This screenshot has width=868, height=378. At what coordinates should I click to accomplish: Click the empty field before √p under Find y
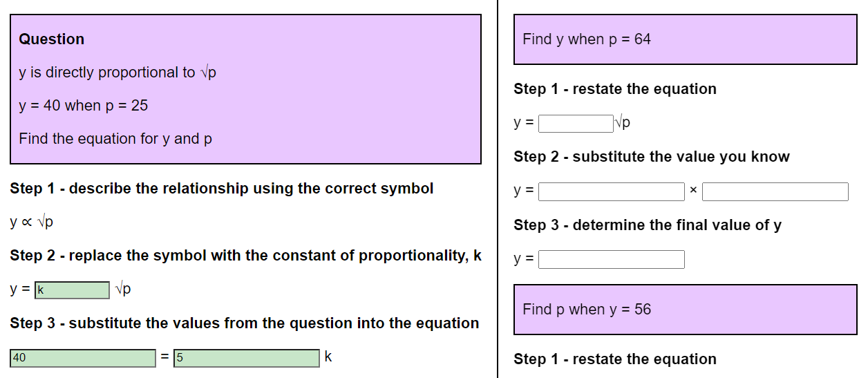[575, 124]
